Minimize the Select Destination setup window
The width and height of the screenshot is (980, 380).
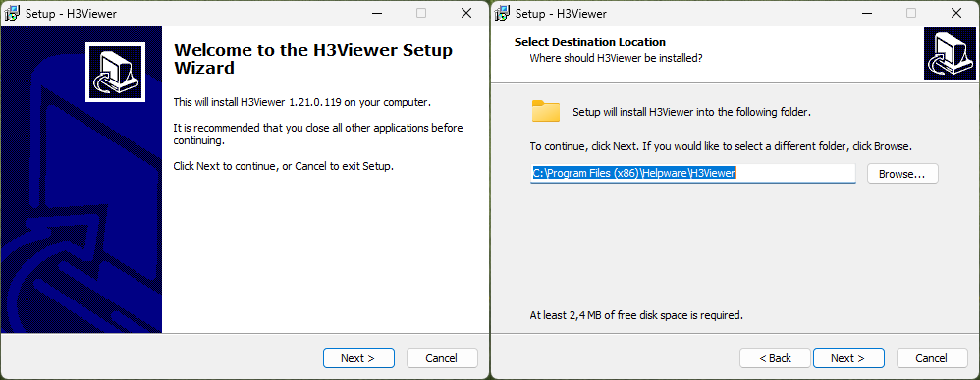click(x=867, y=13)
